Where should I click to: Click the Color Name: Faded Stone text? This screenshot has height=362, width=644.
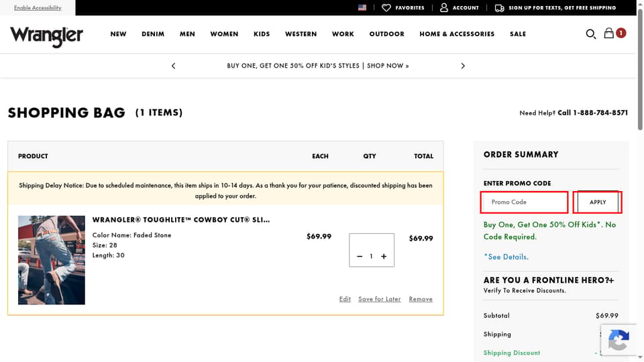pyautogui.click(x=131, y=235)
